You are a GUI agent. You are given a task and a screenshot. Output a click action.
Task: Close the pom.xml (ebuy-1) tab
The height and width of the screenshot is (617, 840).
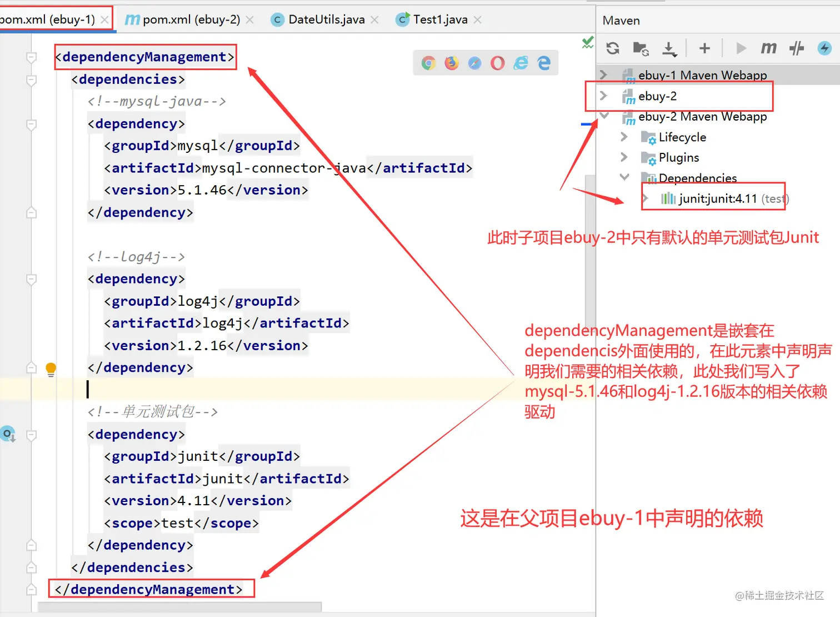tap(104, 19)
